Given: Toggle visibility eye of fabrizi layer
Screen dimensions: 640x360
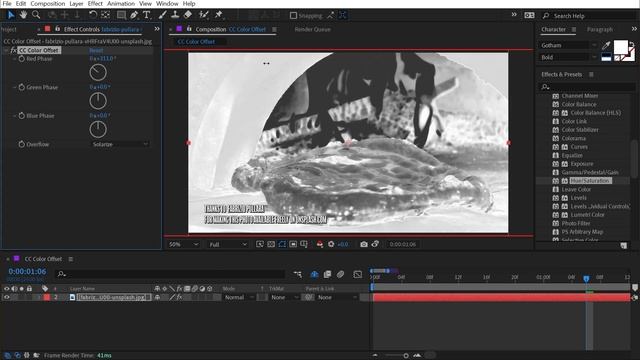Looking at the screenshot, I should coord(6,297).
